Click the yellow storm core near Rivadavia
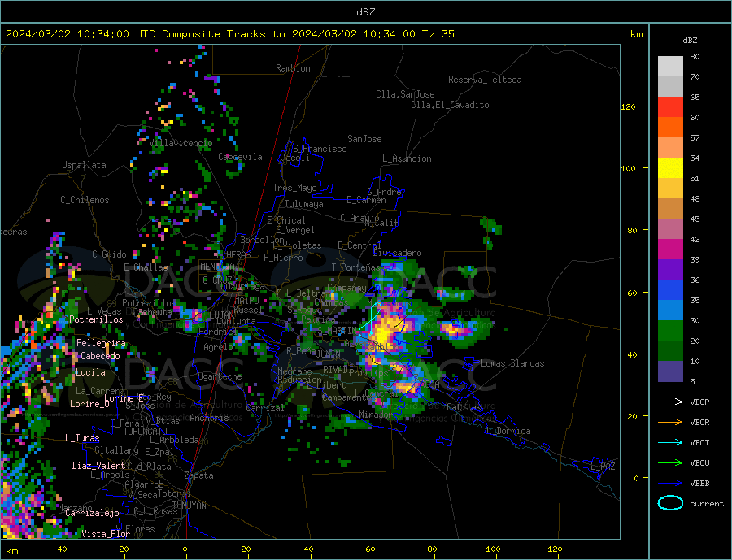Screen dimensions: 732x560 [384, 333]
